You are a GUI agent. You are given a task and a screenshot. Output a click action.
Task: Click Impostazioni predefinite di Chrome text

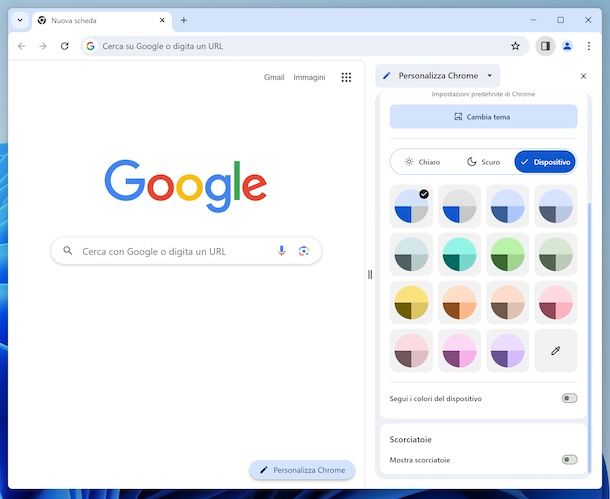click(x=483, y=94)
